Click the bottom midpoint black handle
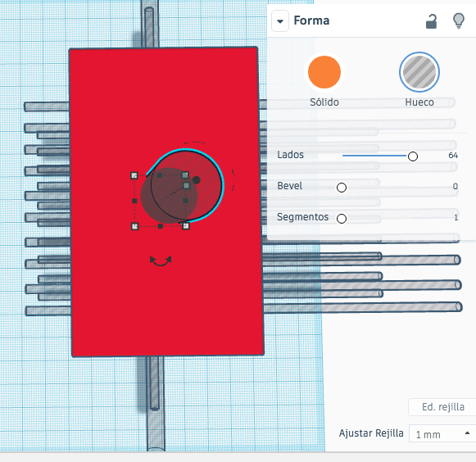476x462 pixels. 161,226
